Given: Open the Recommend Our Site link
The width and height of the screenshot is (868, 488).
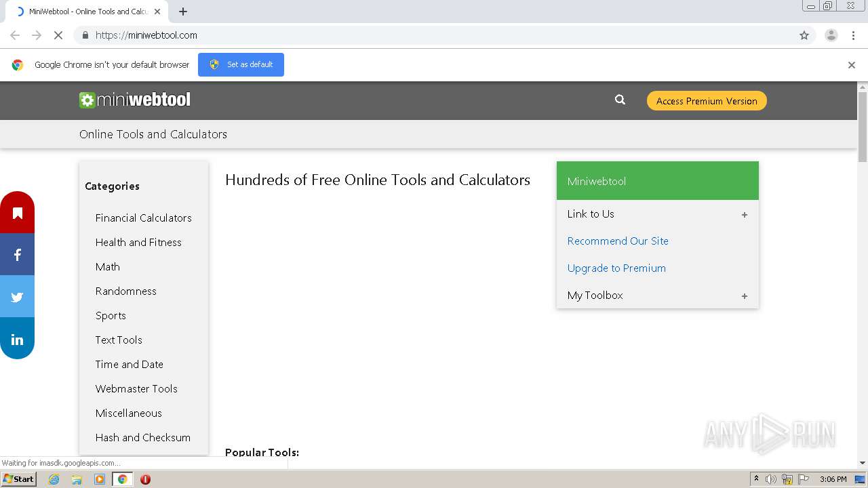Looking at the screenshot, I should coord(618,241).
